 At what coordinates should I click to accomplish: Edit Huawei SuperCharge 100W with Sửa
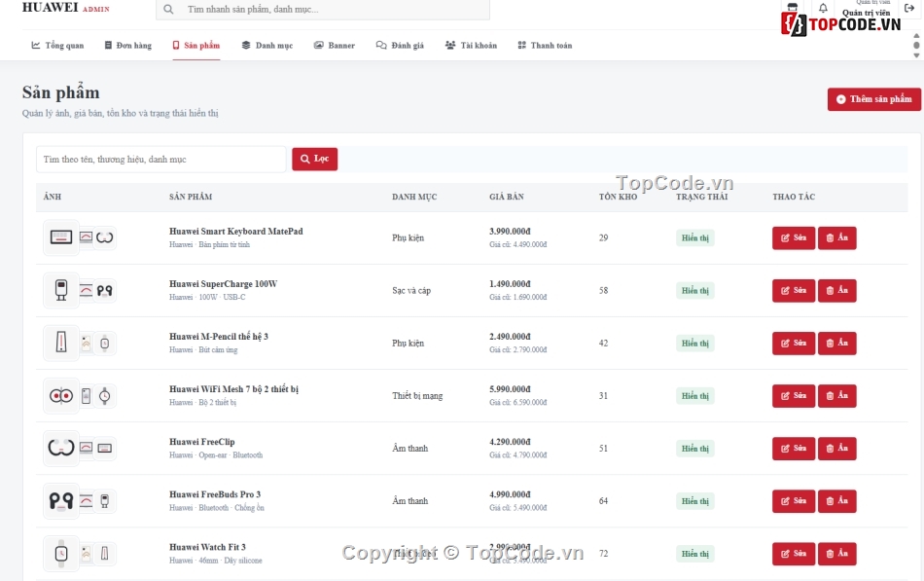click(x=793, y=290)
